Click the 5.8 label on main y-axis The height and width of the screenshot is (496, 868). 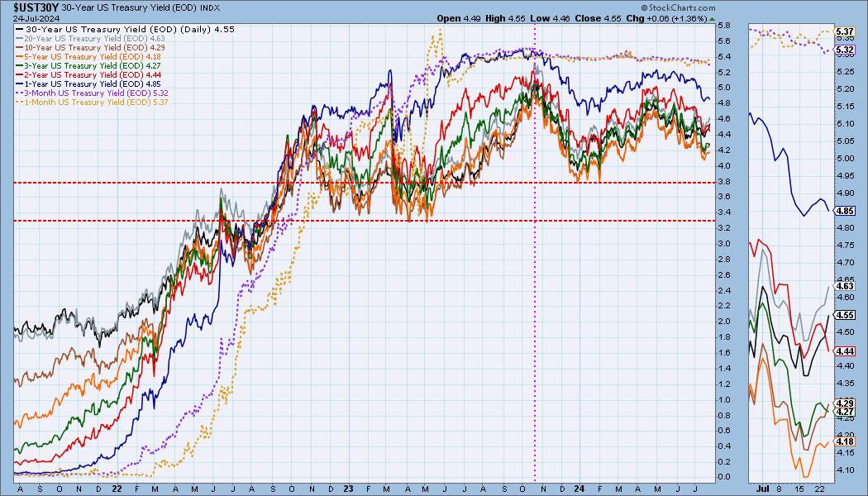723,26
